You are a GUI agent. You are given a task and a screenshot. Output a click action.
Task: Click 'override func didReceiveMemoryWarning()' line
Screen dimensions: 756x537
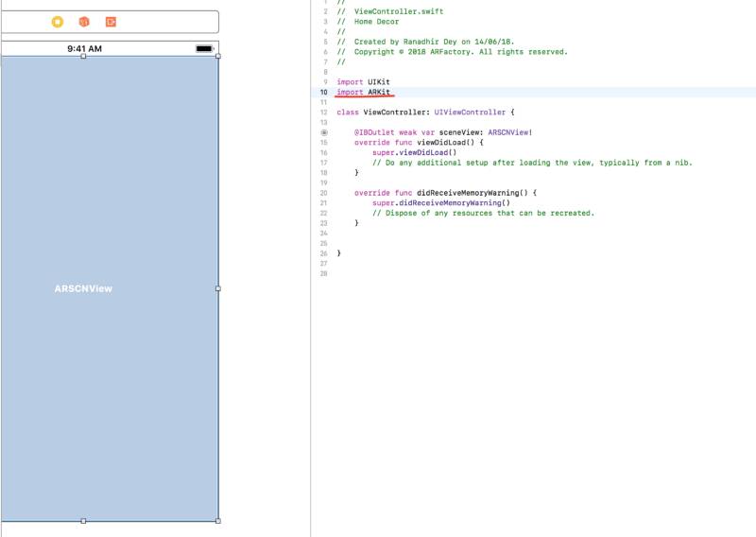coord(445,193)
